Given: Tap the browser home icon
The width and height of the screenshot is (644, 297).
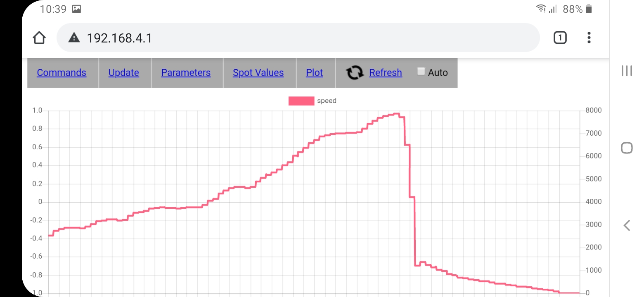Looking at the screenshot, I should click(39, 38).
